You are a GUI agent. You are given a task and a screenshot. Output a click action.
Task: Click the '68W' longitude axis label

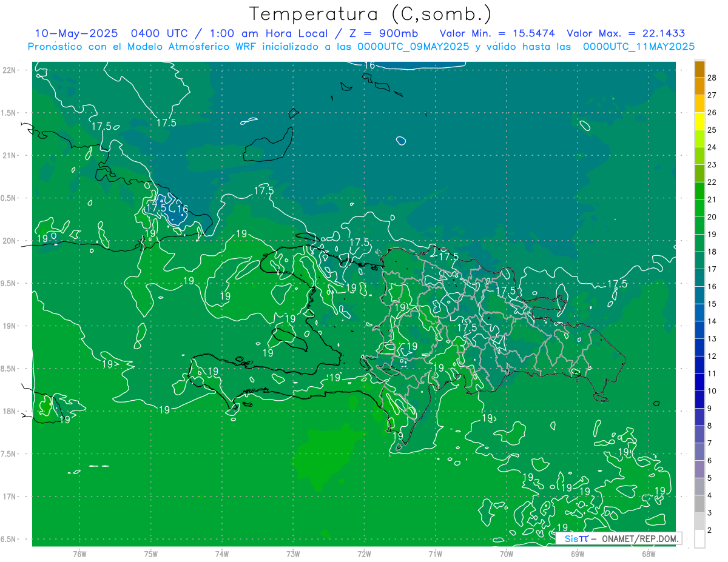tap(648, 554)
